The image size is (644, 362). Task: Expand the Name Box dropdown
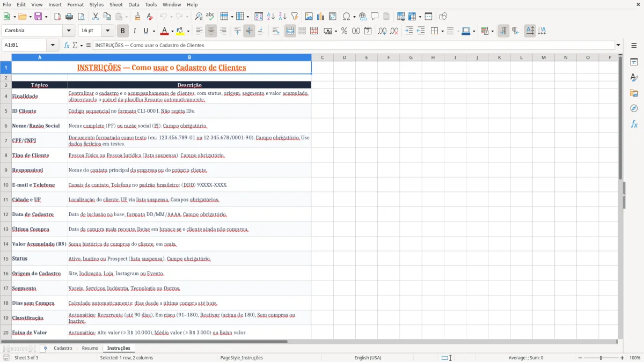(53, 46)
